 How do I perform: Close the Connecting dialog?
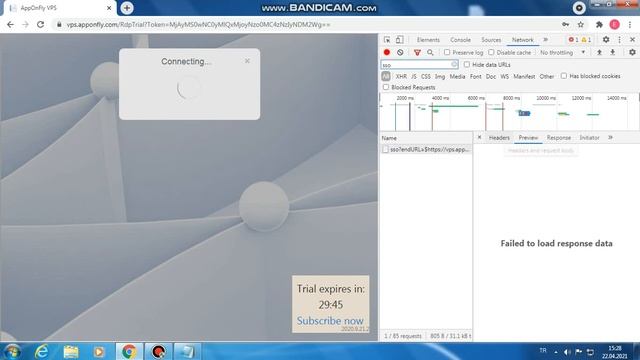pos(247,61)
